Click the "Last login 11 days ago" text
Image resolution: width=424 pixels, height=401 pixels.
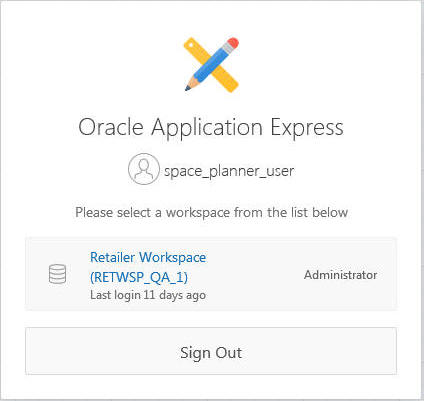pos(148,295)
